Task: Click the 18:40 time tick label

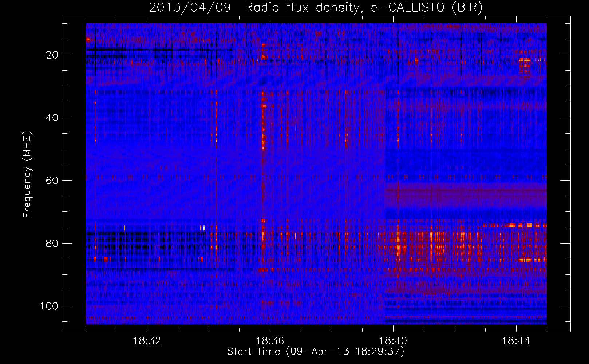Action: point(393,341)
